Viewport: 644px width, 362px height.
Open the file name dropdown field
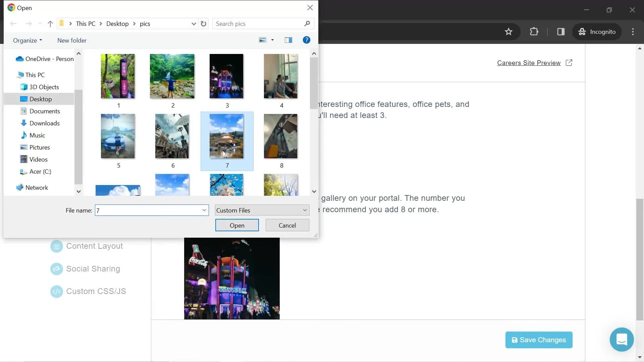click(x=204, y=210)
